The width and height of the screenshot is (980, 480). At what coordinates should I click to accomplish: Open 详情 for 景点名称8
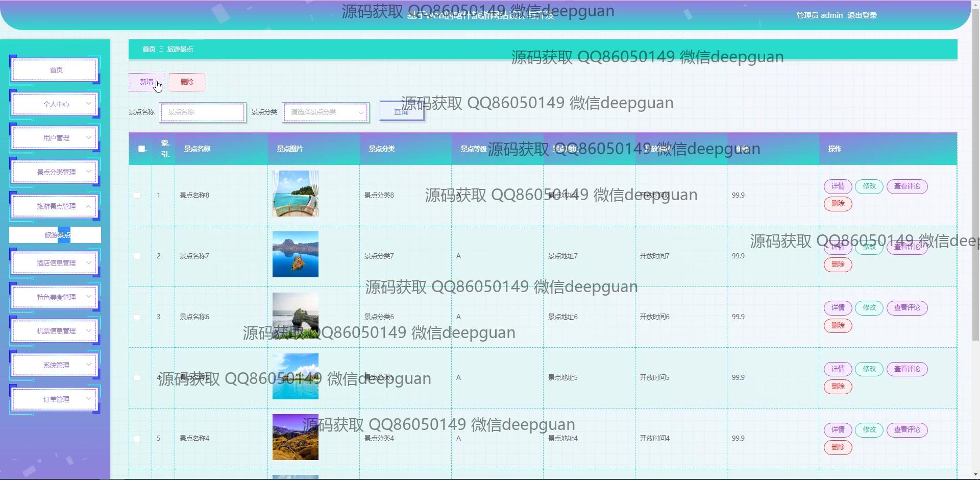(838, 186)
